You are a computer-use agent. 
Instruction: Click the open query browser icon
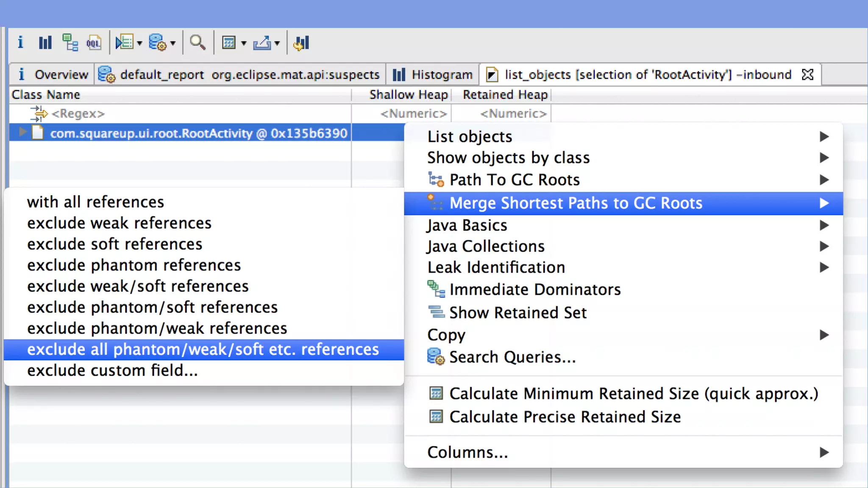coord(158,43)
